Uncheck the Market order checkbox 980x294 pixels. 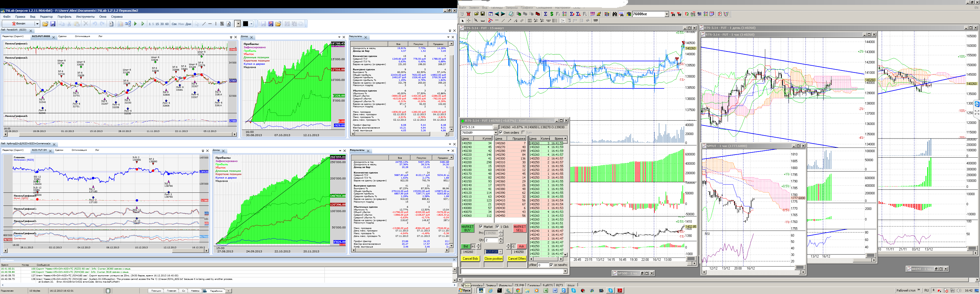pyautogui.click(x=480, y=227)
